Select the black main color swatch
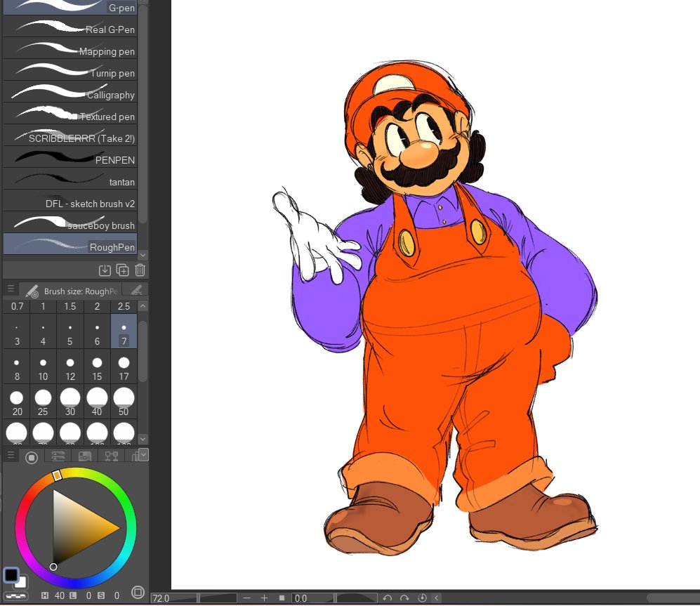Image resolution: width=700 pixels, height=606 pixels. click(x=11, y=575)
